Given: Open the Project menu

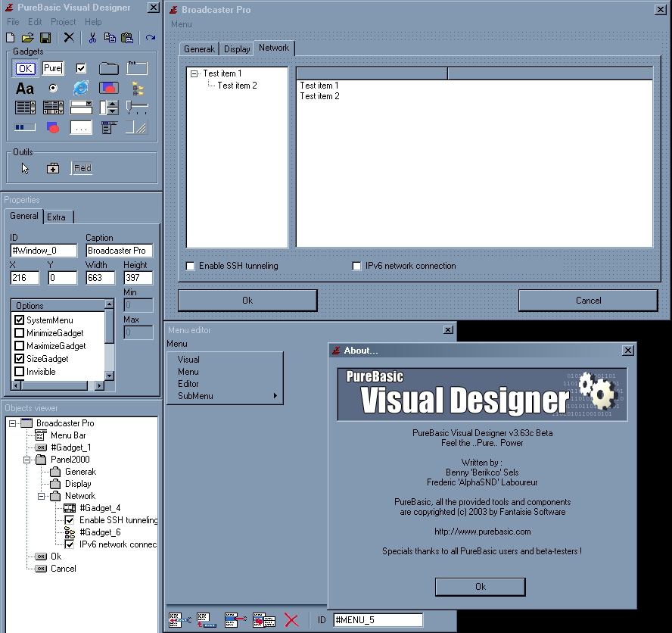Looking at the screenshot, I should tap(63, 22).
